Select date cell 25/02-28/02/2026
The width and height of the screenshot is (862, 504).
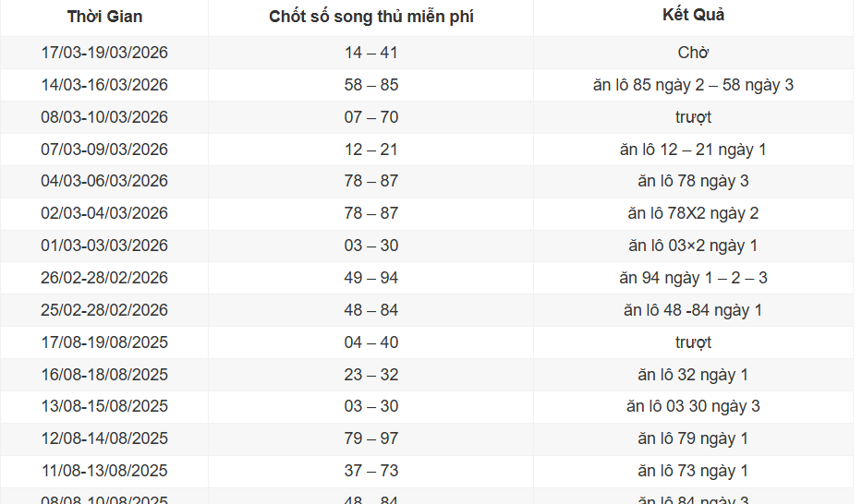click(x=104, y=310)
